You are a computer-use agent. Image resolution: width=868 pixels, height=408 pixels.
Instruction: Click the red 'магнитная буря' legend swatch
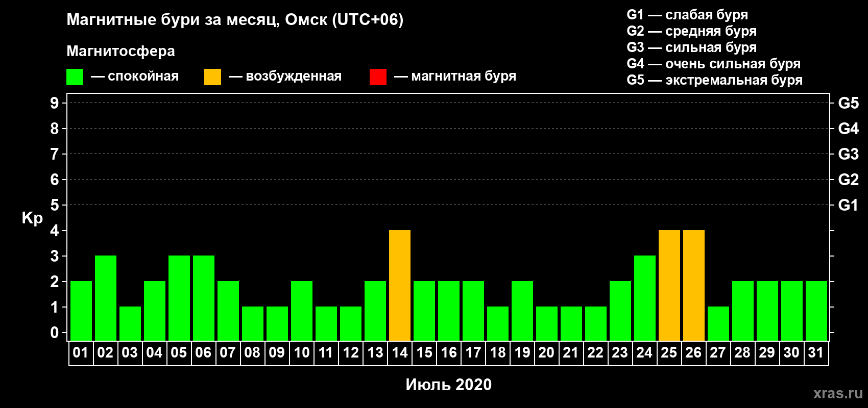[378, 77]
